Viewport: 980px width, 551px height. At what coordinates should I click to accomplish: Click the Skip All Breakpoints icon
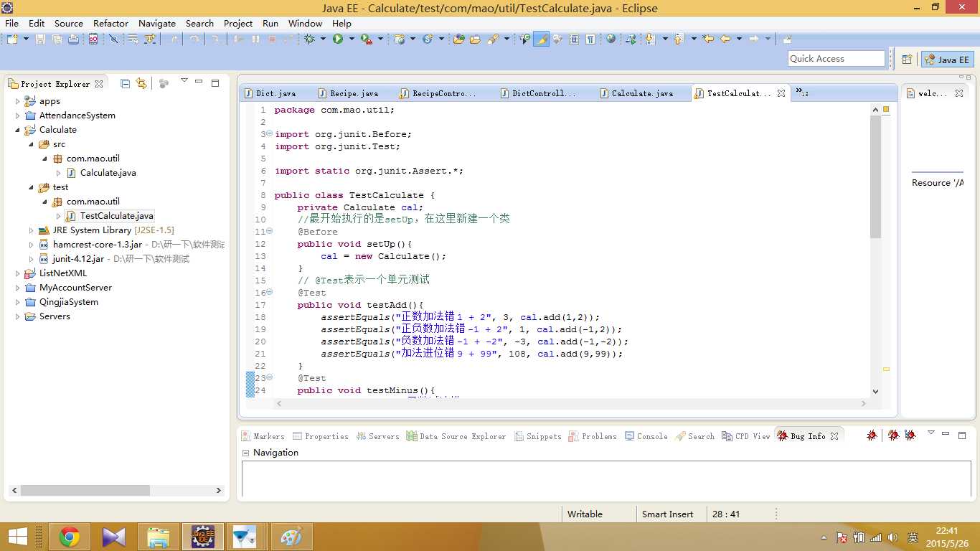click(113, 39)
